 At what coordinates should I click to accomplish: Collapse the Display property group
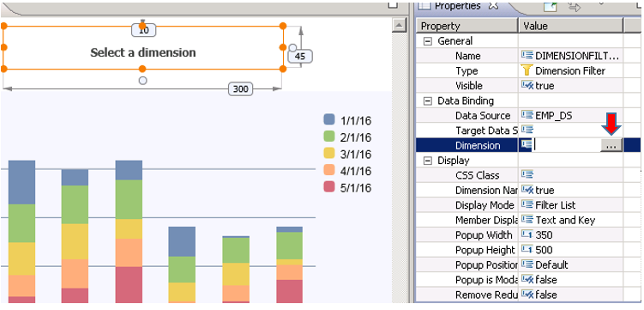coord(428,161)
